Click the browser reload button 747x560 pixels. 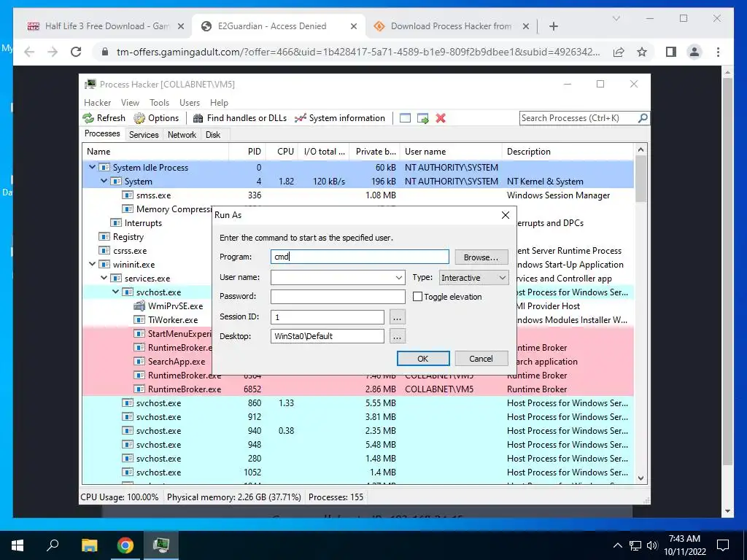tap(76, 52)
